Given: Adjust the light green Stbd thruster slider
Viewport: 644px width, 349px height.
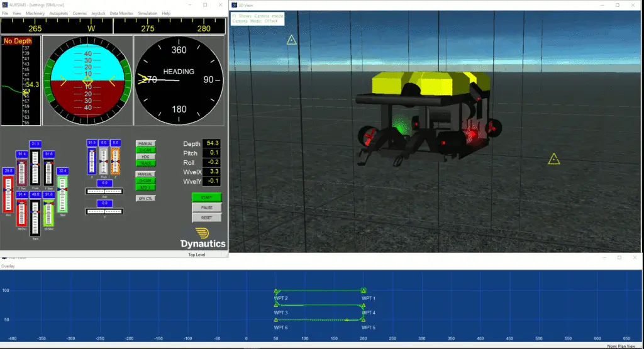Looking at the screenshot, I should click(x=62, y=194).
